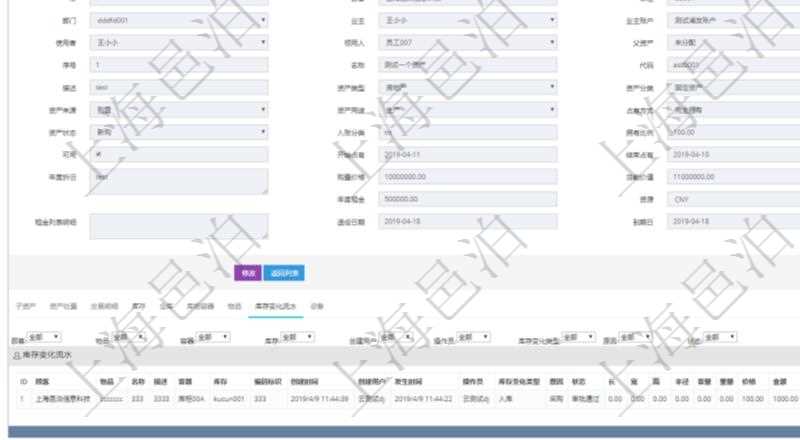The image size is (800, 440).
Task: Select the 设备 tab
Action: pos(317,306)
